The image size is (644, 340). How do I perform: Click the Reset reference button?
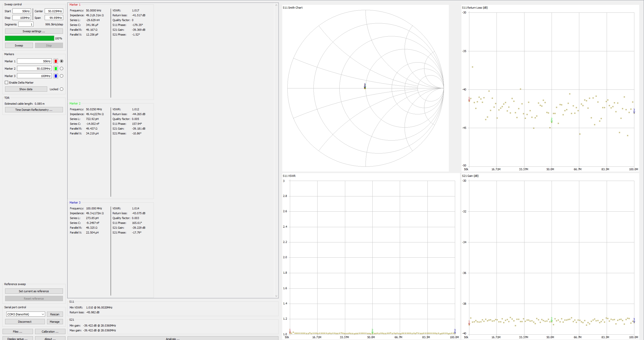coord(34,299)
